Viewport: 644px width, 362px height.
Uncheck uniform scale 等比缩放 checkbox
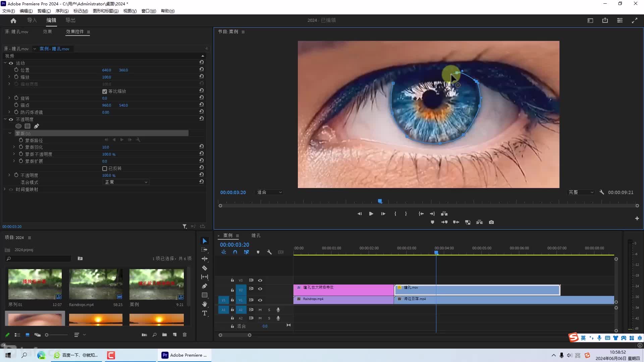[105, 91]
